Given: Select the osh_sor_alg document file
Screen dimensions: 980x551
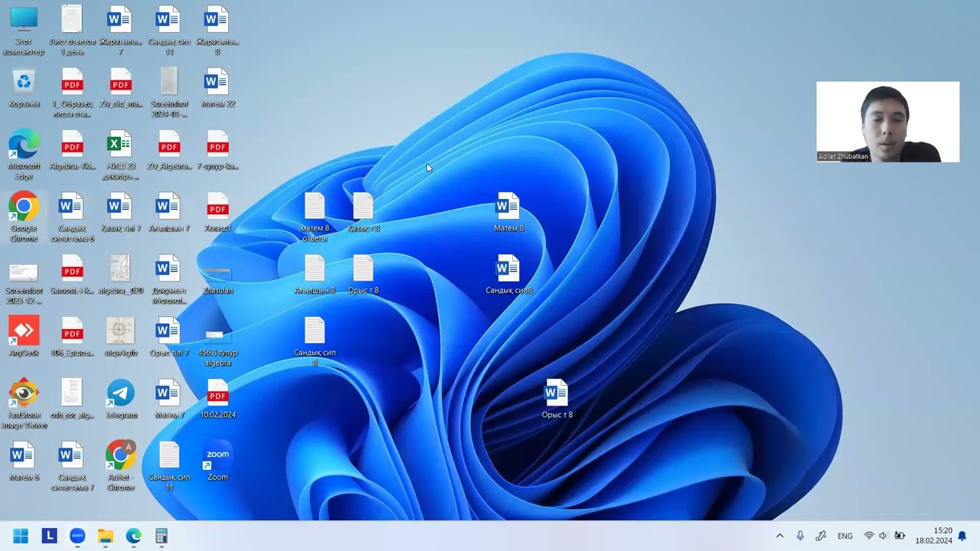Looking at the screenshot, I should pyautogui.click(x=72, y=399).
